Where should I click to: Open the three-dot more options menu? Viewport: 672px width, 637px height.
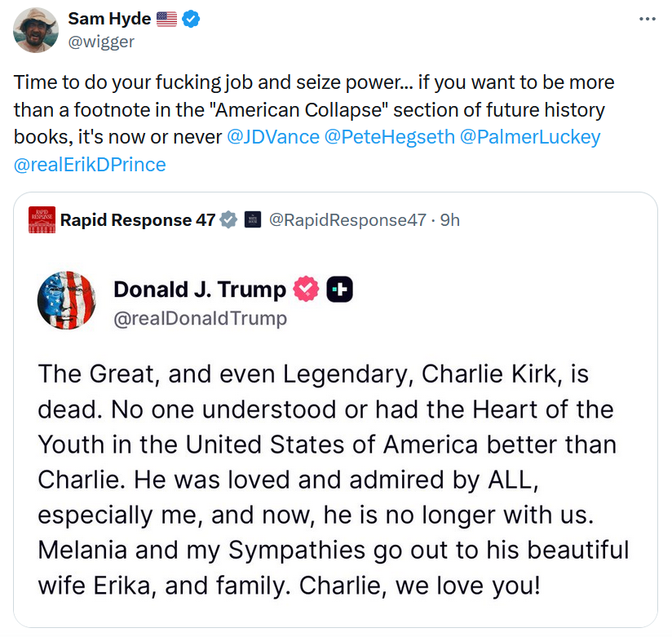point(647,19)
